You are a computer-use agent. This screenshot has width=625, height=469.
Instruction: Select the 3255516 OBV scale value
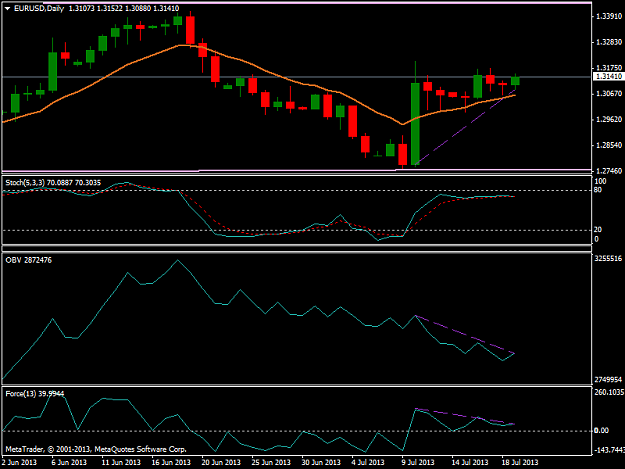click(x=608, y=259)
